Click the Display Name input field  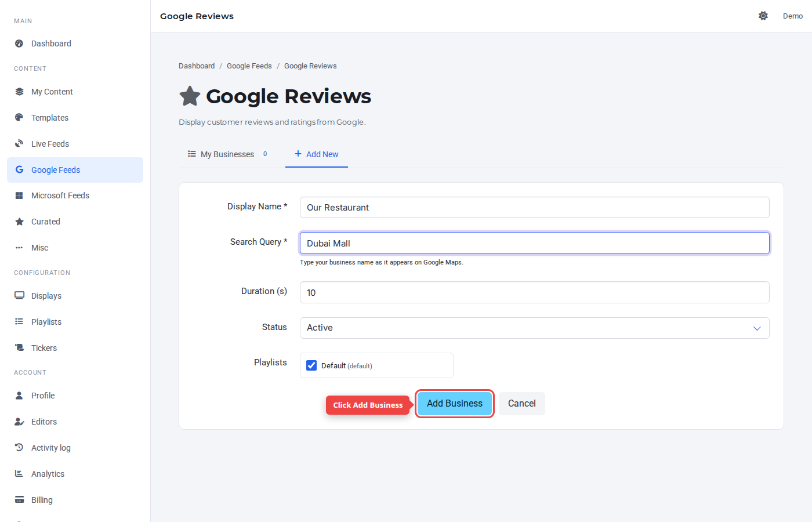(534, 208)
